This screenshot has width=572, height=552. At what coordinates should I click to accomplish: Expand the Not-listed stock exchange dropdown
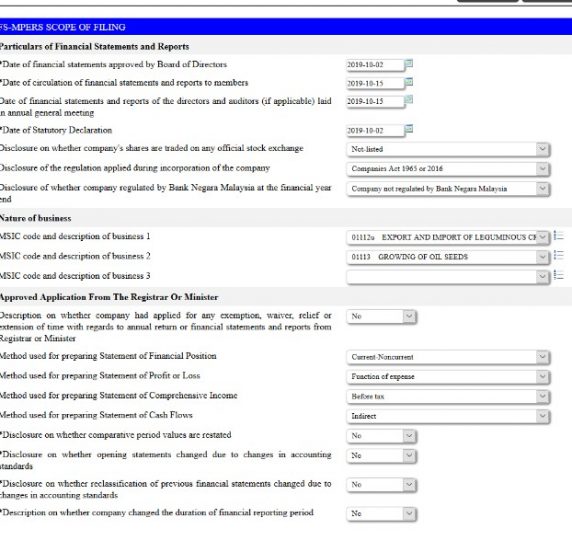[x=448, y=149]
